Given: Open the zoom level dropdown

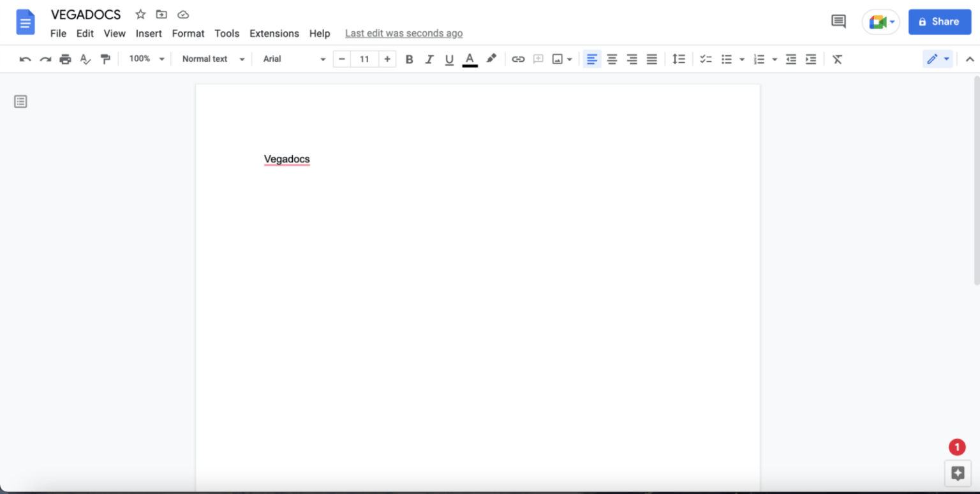Looking at the screenshot, I should click(145, 59).
